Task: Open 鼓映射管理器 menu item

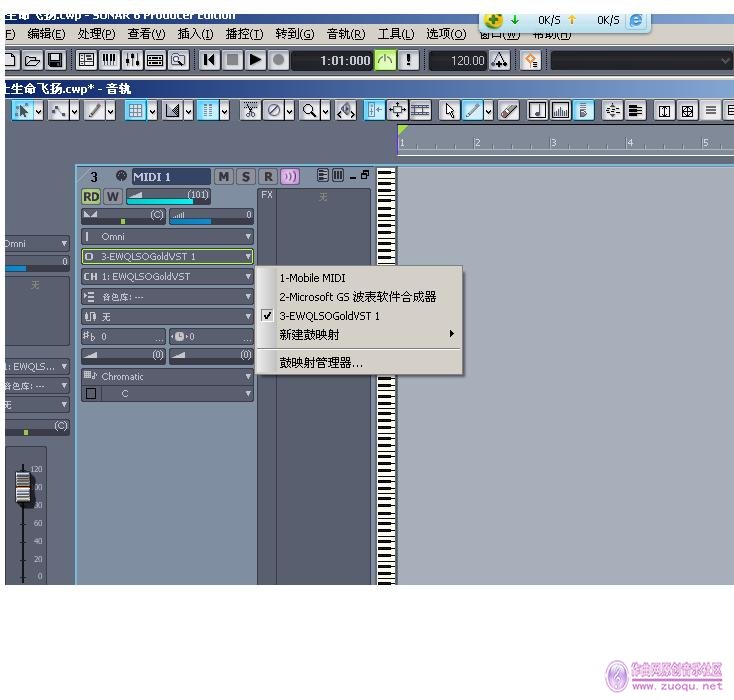Action: pos(359,363)
